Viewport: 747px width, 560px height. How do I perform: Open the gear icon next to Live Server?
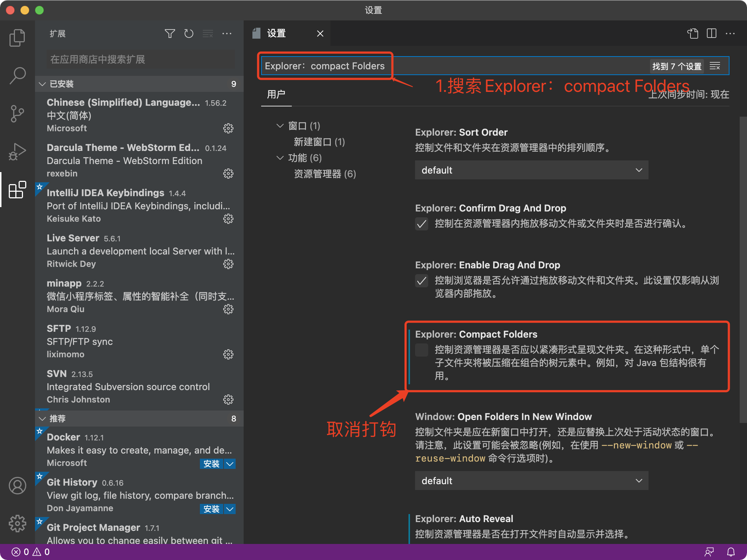(x=228, y=264)
